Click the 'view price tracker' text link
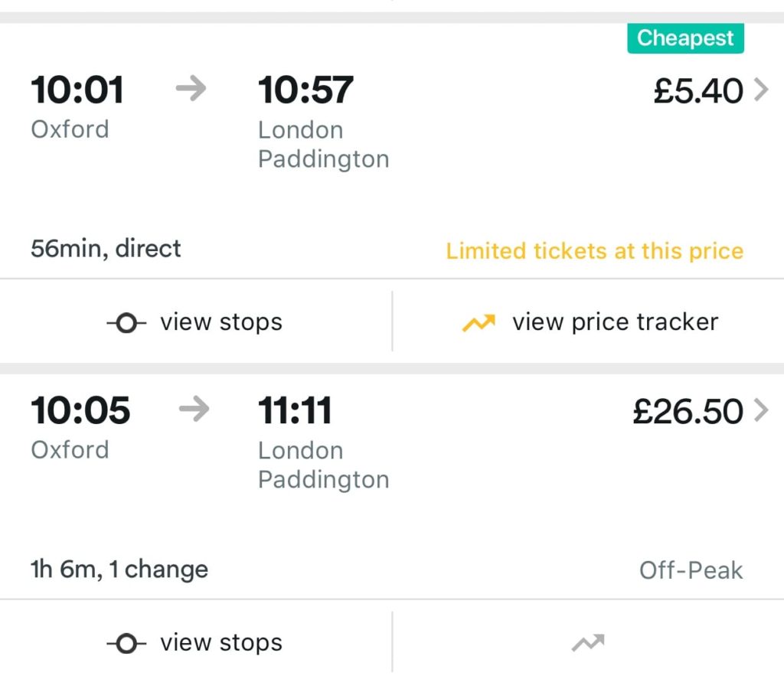The height and width of the screenshot is (679, 784). (612, 322)
